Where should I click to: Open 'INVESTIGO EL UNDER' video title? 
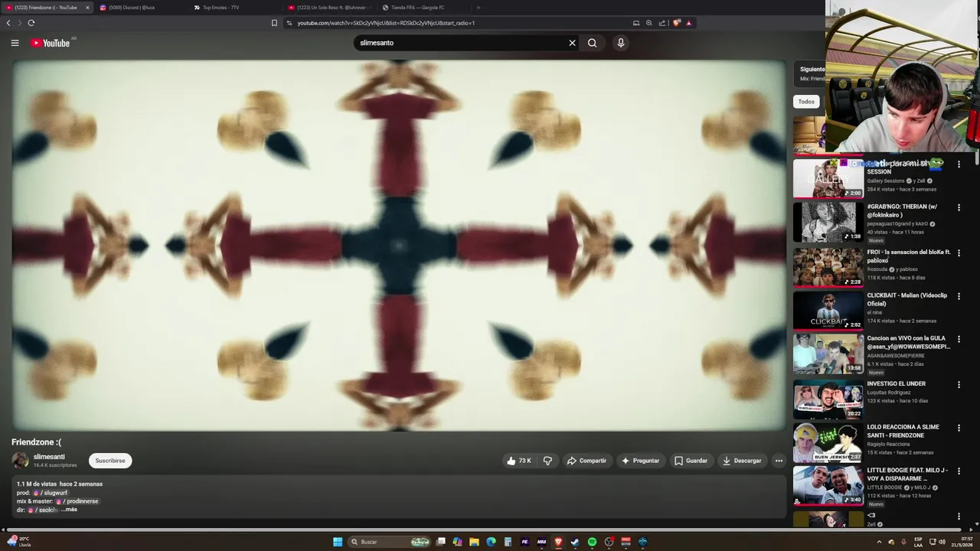coord(897,384)
